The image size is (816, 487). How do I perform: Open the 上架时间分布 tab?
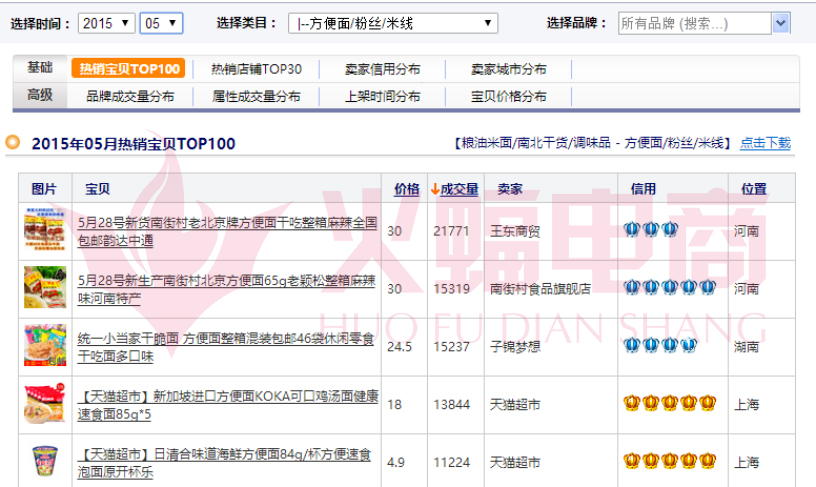pyautogui.click(x=382, y=96)
